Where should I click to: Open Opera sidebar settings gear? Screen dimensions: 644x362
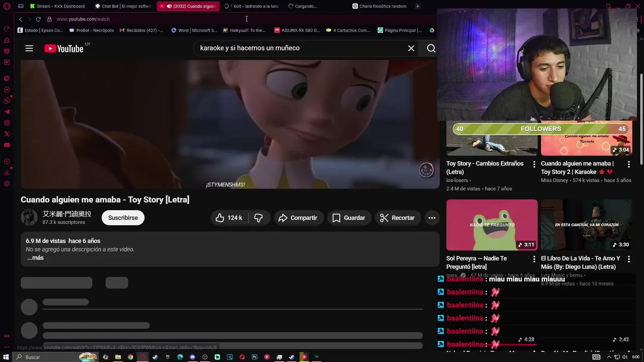[7, 184]
